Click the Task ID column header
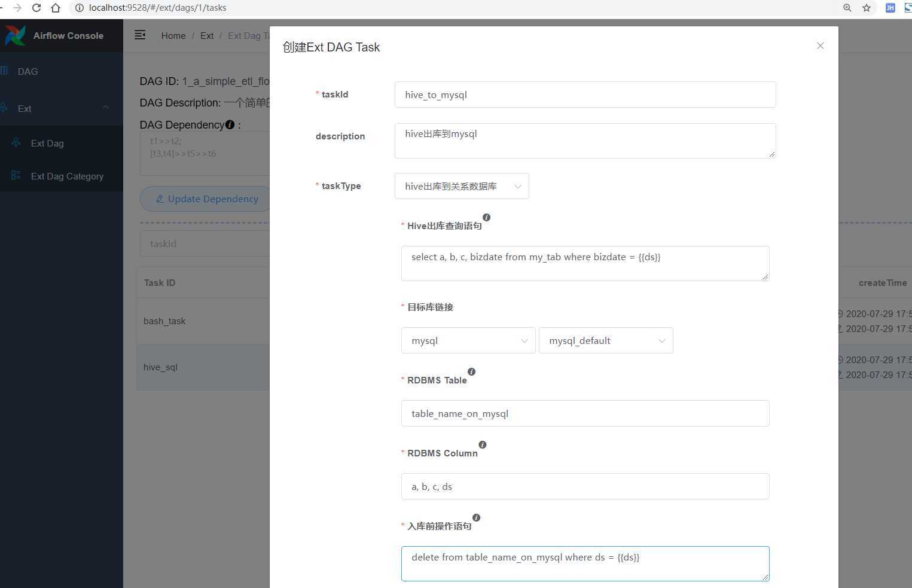Viewport: 912px width, 588px height. coord(160,282)
